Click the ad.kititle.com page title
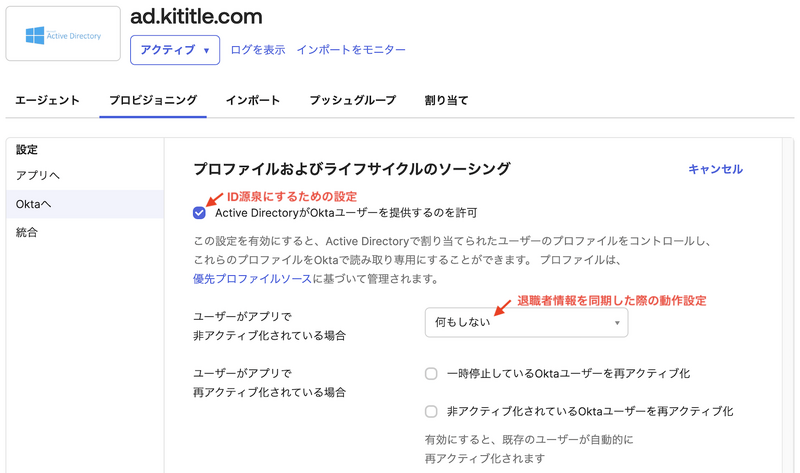Screen dimensions: 800x473 196,16
